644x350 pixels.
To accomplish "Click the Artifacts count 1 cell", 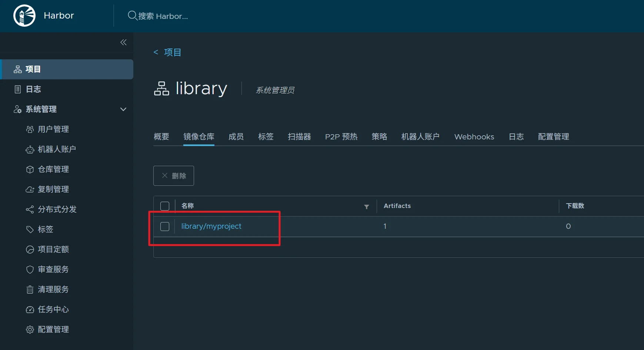I will [x=385, y=226].
